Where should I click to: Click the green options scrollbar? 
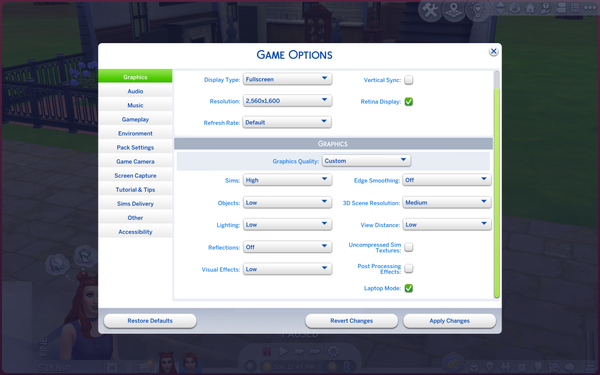[x=497, y=193]
